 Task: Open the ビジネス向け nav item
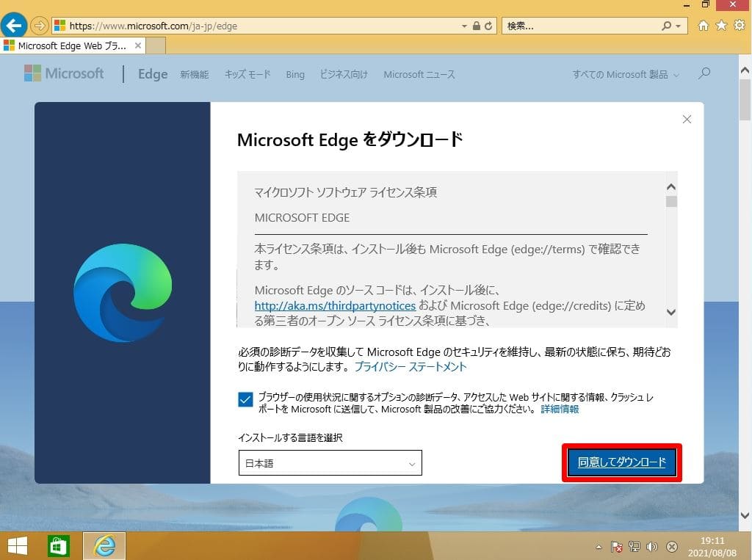click(344, 74)
